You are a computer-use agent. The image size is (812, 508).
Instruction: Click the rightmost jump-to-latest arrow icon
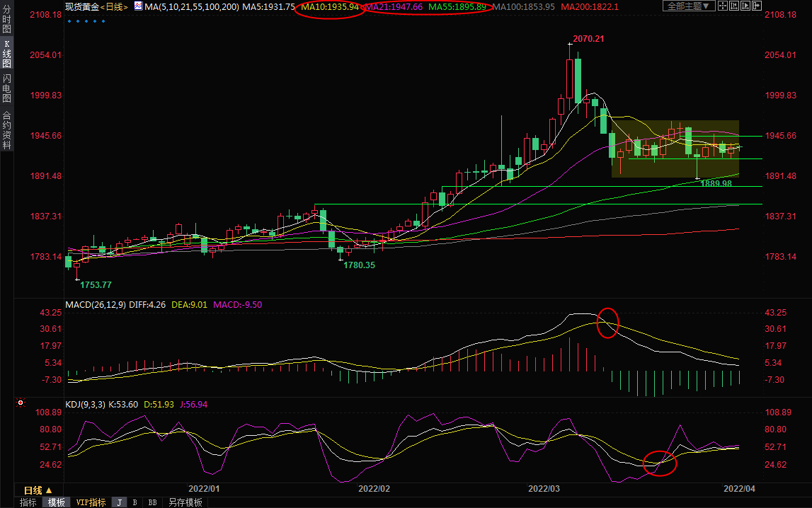757,6
